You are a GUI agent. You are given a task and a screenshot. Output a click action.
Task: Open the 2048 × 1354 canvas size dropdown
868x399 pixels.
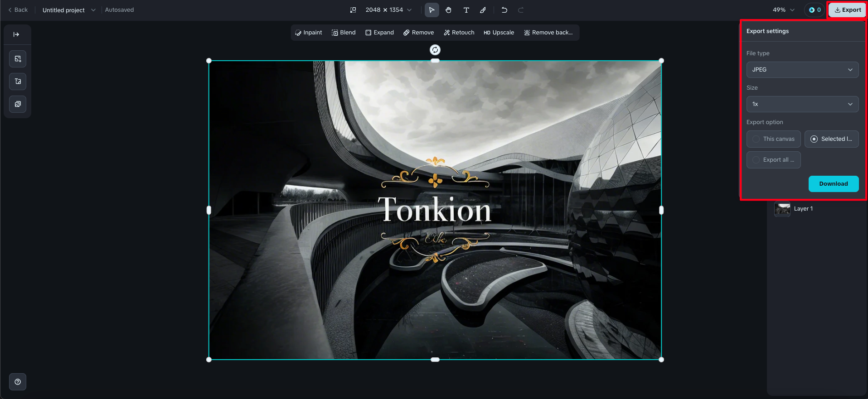click(x=388, y=10)
